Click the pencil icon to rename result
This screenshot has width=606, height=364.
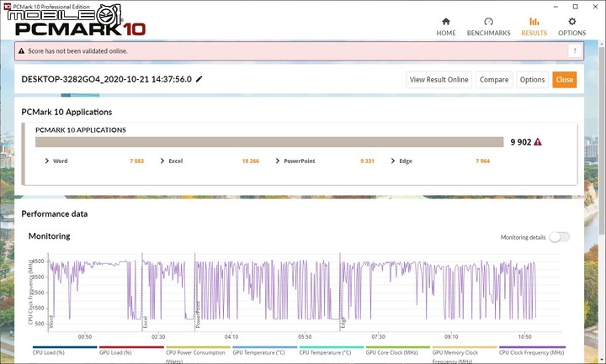coord(199,79)
